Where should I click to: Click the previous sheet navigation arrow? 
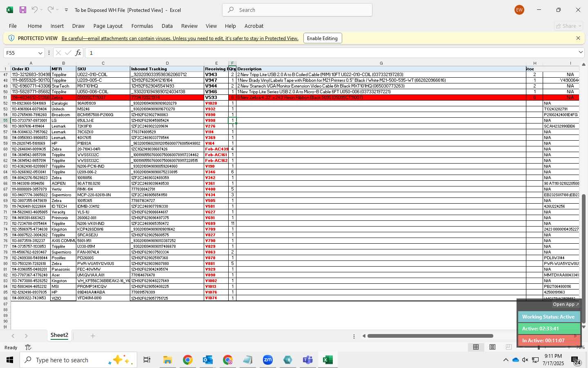[13, 336]
